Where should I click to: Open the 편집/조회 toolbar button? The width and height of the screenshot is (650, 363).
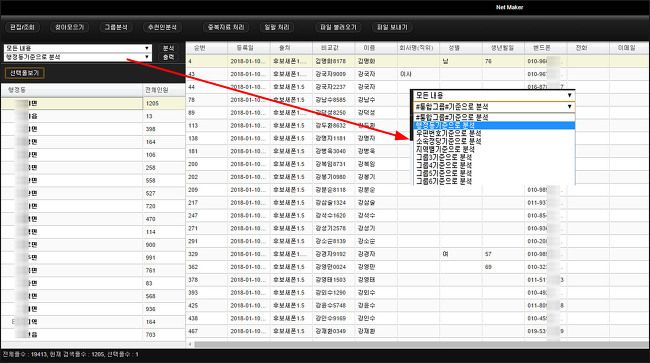pos(22,27)
